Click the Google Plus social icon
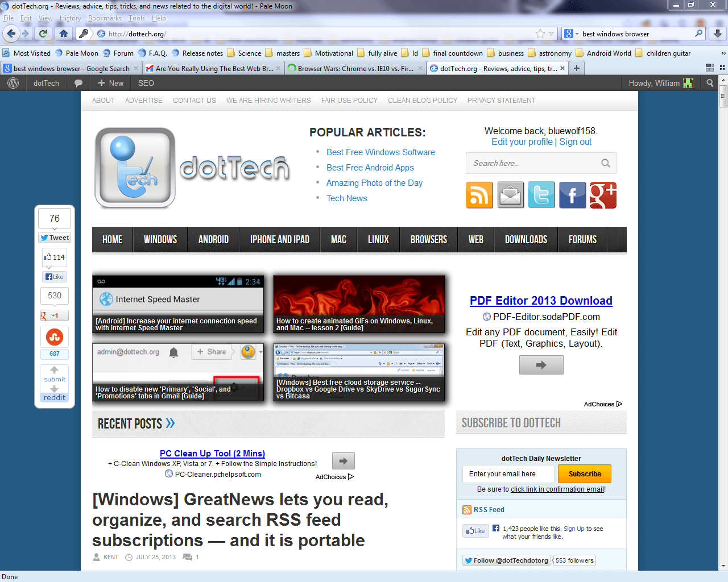The image size is (728, 582). click(603, 196)
